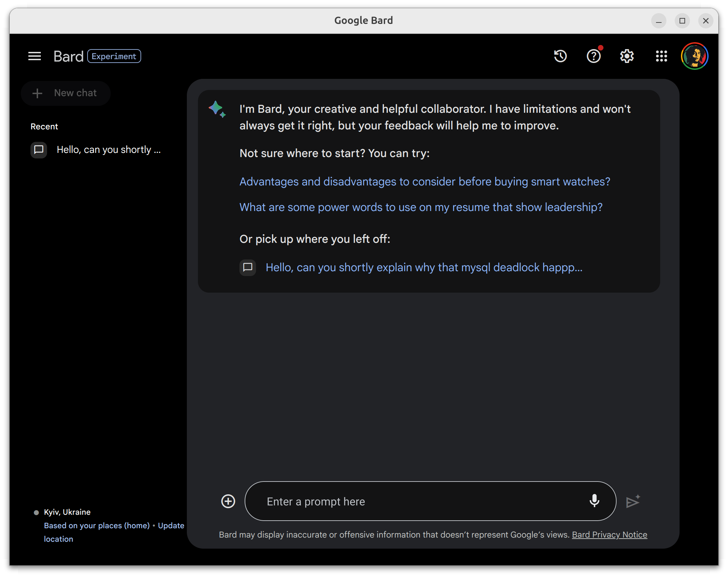Click the "Recent" section heading

44,127
